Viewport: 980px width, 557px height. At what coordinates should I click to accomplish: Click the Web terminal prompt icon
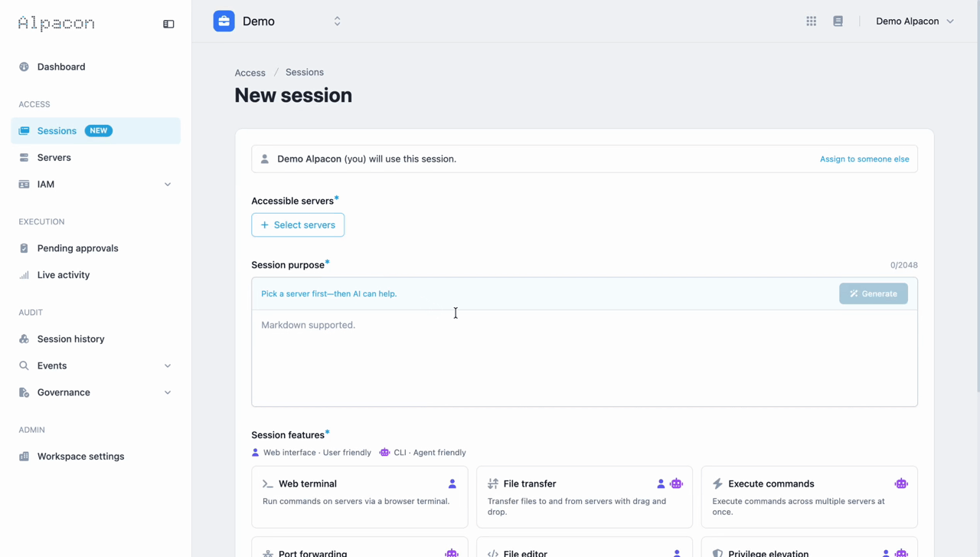[268, 484]
